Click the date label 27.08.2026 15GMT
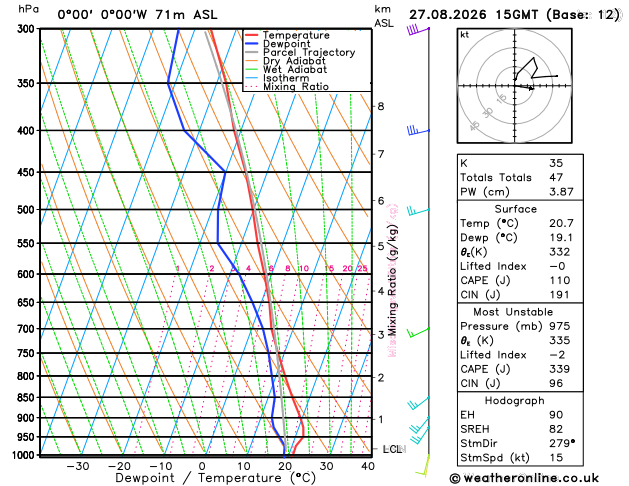Image resolution: width=629 pixels, height=486 pixels. click(x=473, y=15)
